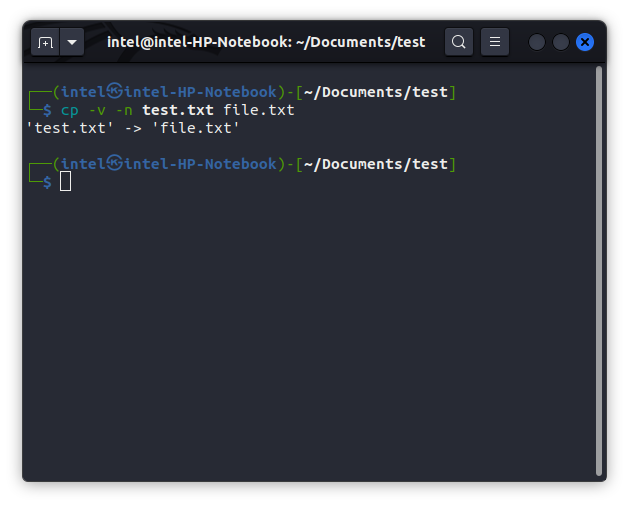
Task: Close the terminal window
Action: coord(585,42)
